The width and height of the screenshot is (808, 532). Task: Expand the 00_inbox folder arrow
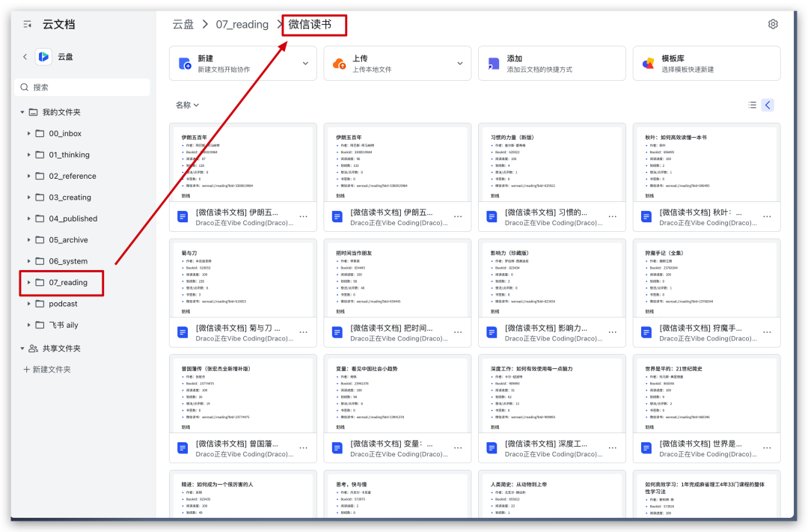(28, 133)
